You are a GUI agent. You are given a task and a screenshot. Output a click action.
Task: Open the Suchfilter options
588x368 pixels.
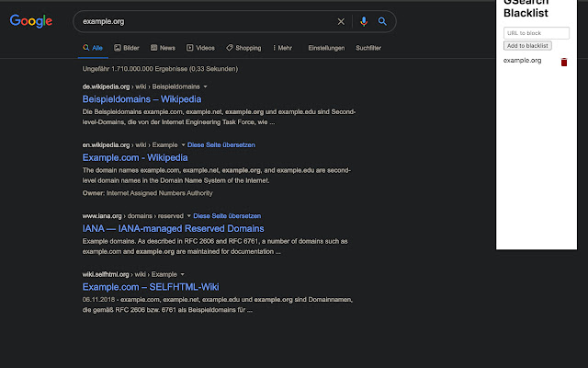point(368,48)
